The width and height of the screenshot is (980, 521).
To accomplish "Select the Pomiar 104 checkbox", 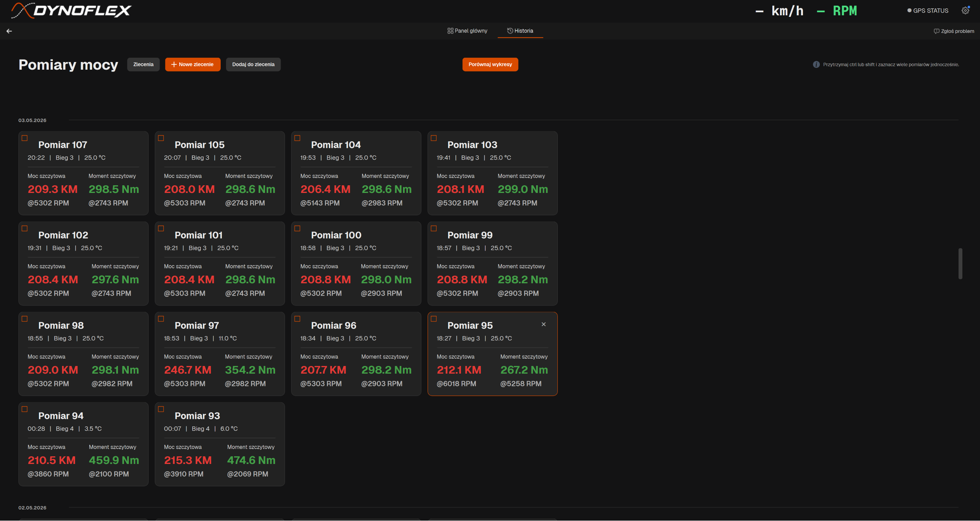I will coord(297,138).
